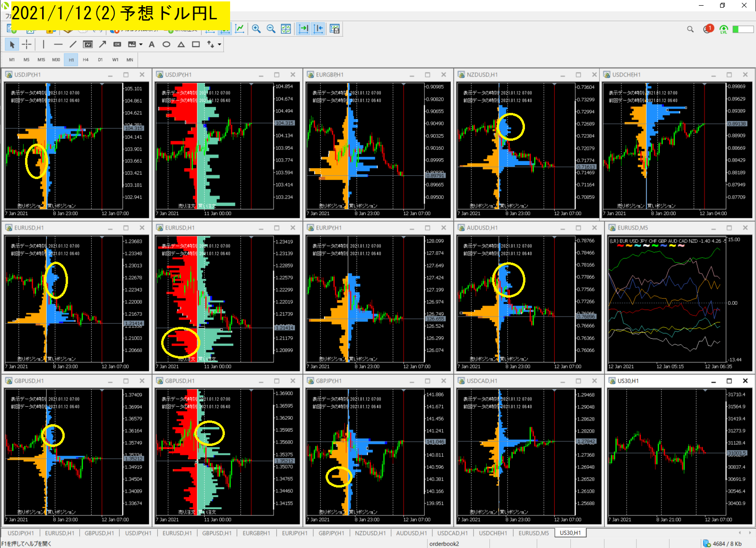The width and height of the screenshot is (756, 548).
Task: Select the H4 timeframe button
Action: click(86, 60)
